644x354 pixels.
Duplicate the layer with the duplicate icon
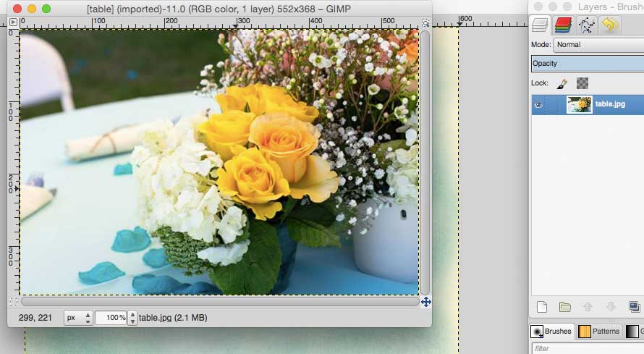point(634,307)
